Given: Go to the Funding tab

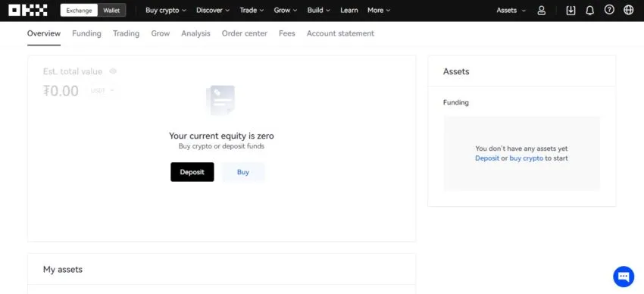Looking at the screenshot, I should (x=86, y=33).
